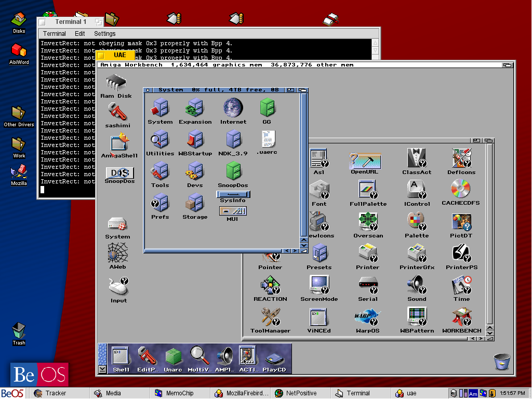Open the WBPattern prefs icon
The image size is (532, 399).
(417, 316)
